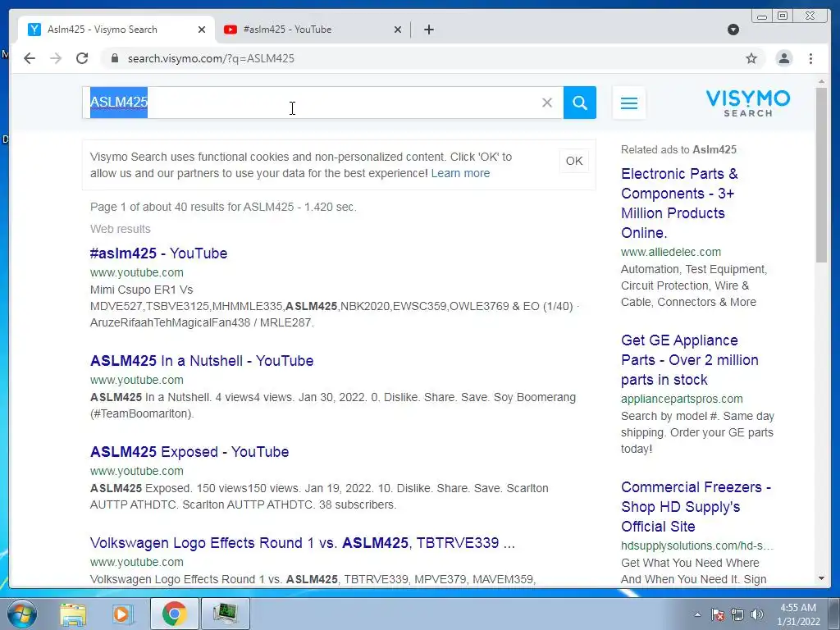Click the ASLM425 search input field
Viewport: 840px width, 630px height.
[322, 103]
